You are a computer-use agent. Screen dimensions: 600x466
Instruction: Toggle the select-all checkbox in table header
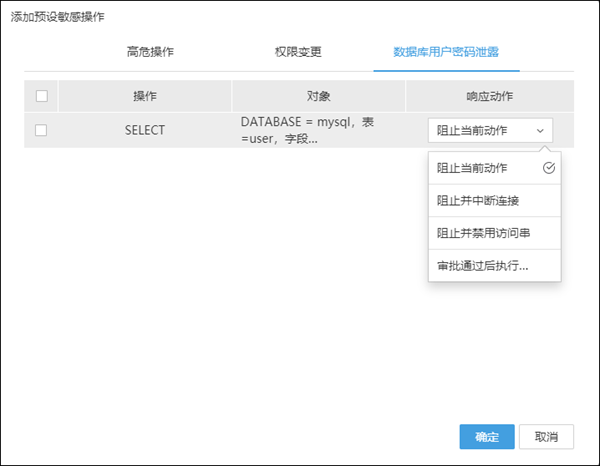click(x=41, y=96)
